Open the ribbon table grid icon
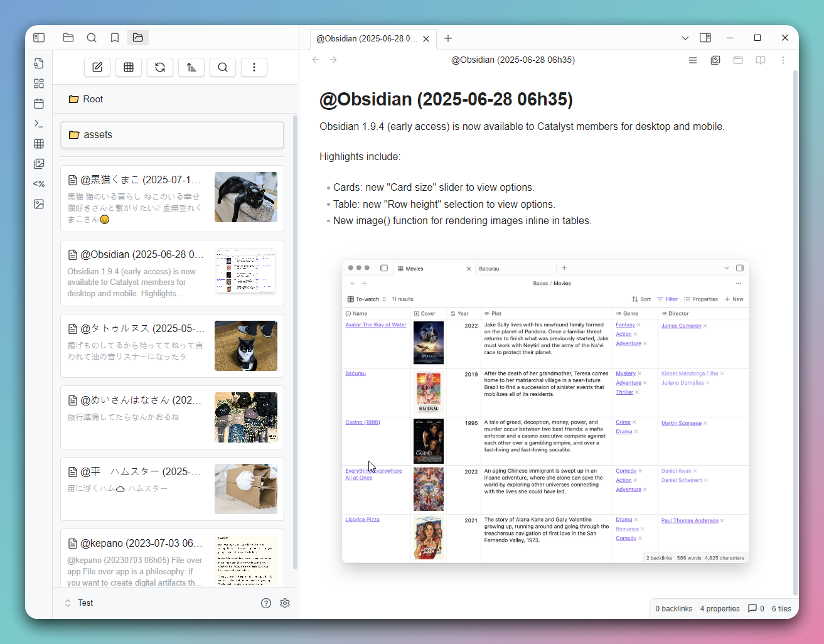The height and width of the screenshot is (644, 824). (39, 144)
